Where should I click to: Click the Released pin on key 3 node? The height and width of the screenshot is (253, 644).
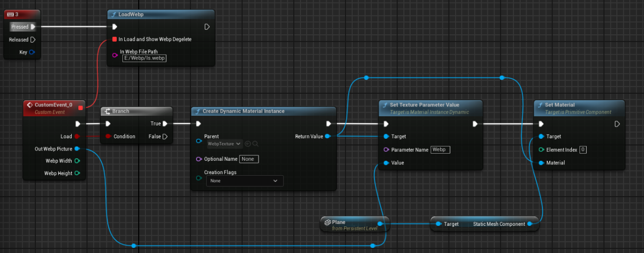(x=33, y=39)
